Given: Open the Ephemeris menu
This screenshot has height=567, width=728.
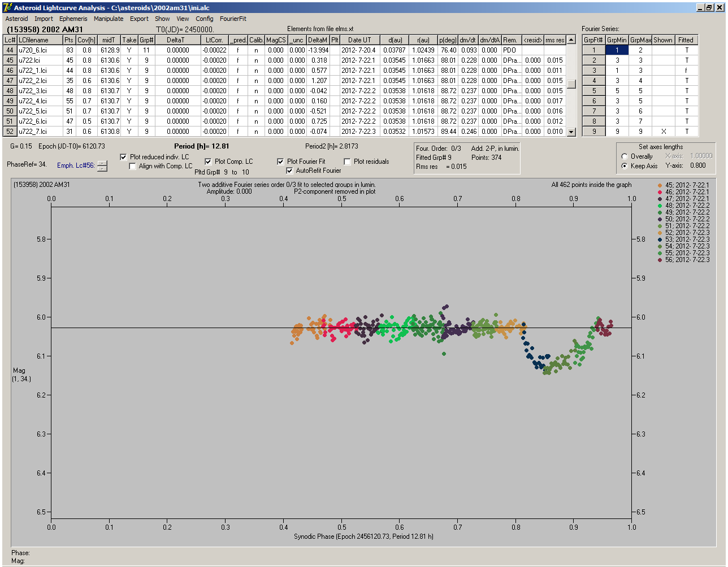Looking at the screenshot, I should (73, 19).
